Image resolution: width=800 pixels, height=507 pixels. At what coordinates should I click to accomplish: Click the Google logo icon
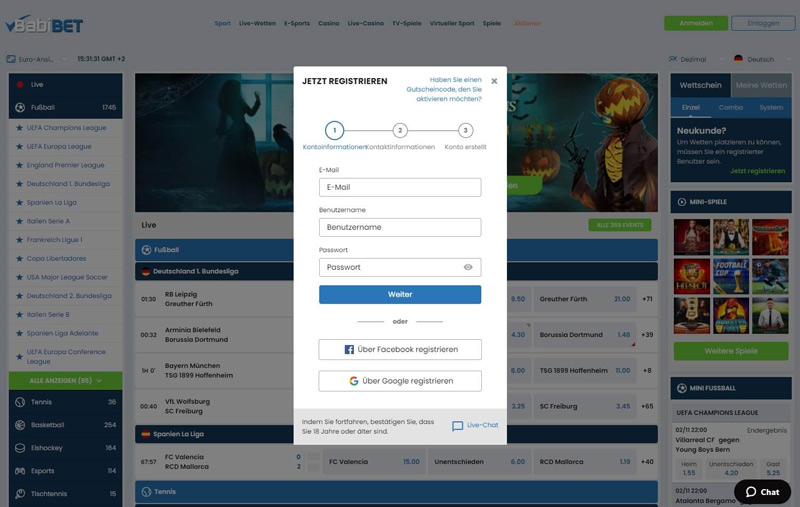click(354, 381)
